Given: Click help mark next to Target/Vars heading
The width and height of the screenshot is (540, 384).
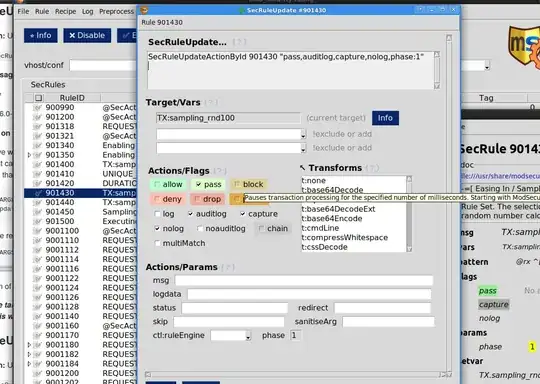Looking at the screenshot, I should click(x=211, y=102).
